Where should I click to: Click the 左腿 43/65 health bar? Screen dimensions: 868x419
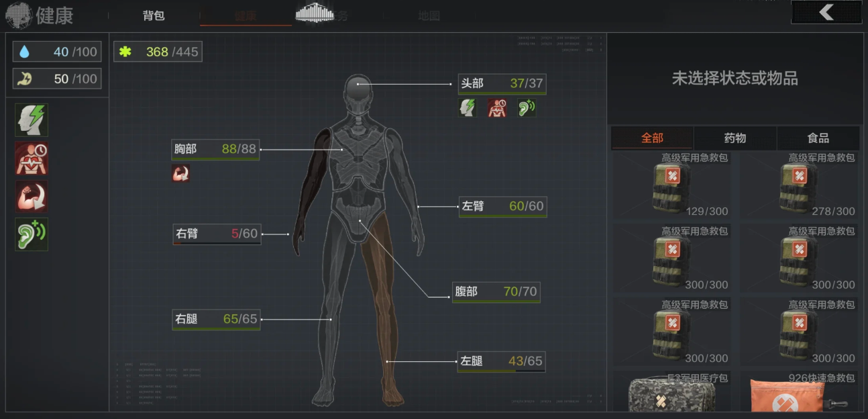coord(500,361)
